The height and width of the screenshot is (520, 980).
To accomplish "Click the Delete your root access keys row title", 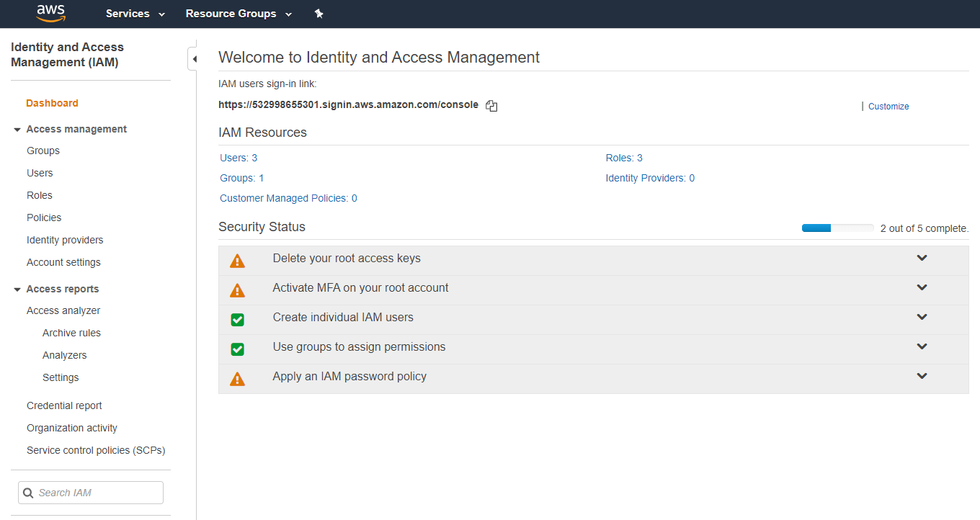I will point(347,258).
